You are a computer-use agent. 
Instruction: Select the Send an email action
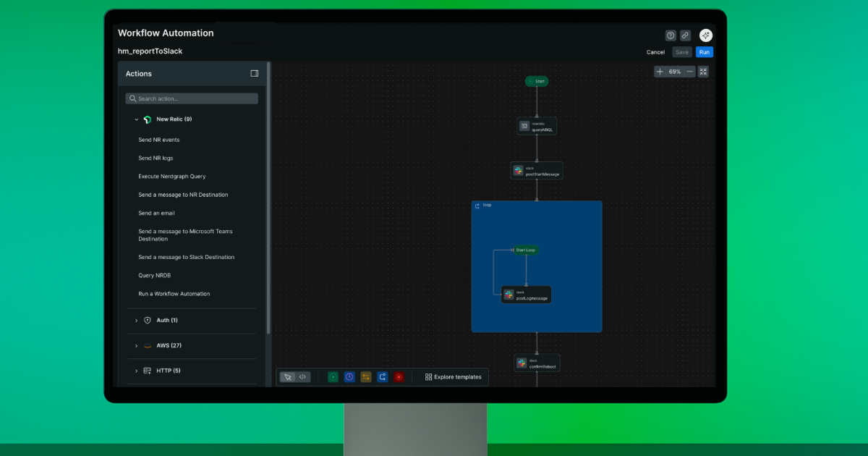(x=156, y=213)
